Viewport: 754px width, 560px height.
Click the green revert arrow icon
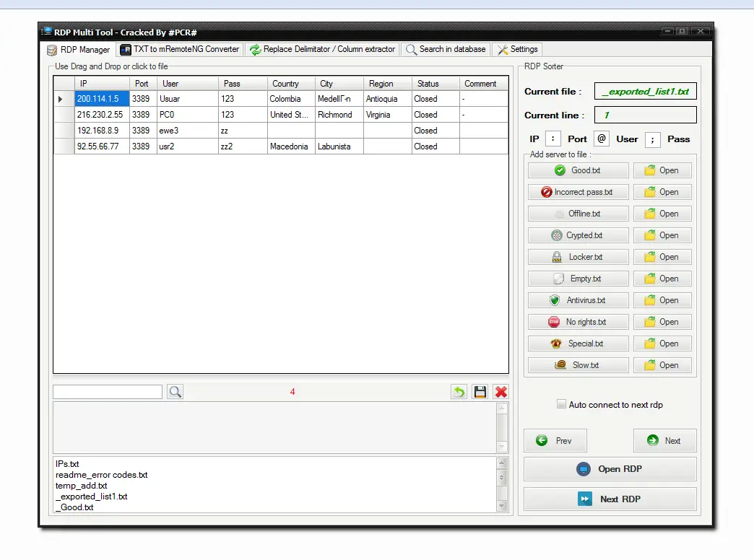point(459,391)
